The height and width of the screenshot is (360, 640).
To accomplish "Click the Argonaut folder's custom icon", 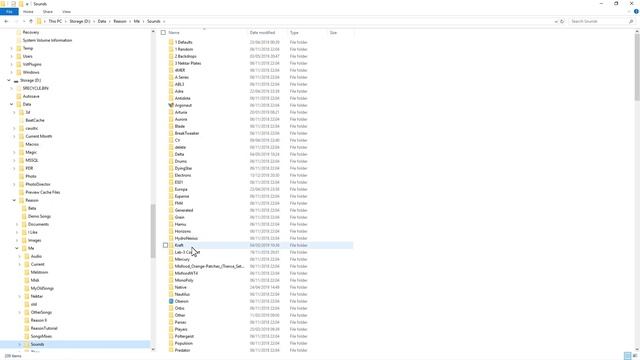I will pos(171,105).
